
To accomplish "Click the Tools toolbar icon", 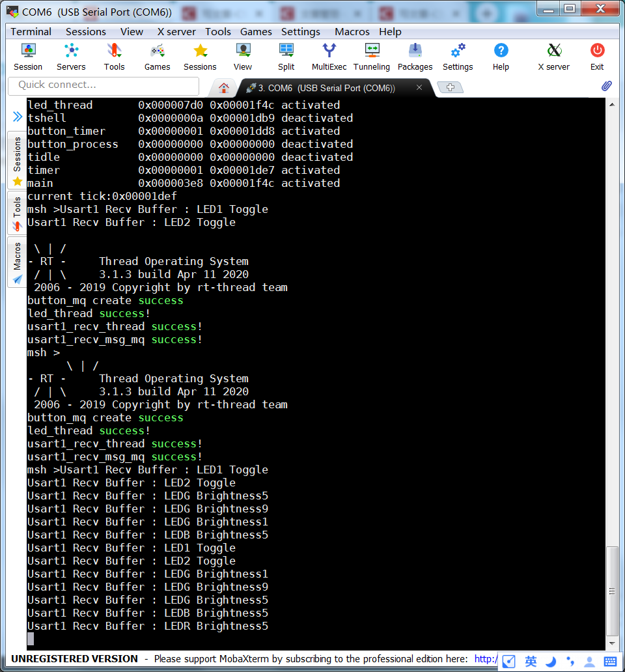I will pyautogui.click(x=115, y=57).
